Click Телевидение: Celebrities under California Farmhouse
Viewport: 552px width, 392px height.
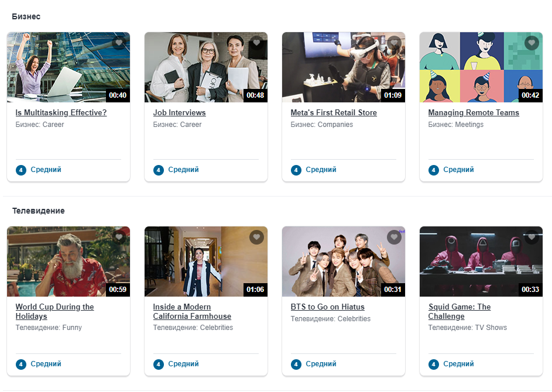pyautogui.click(x=193, y=328)
